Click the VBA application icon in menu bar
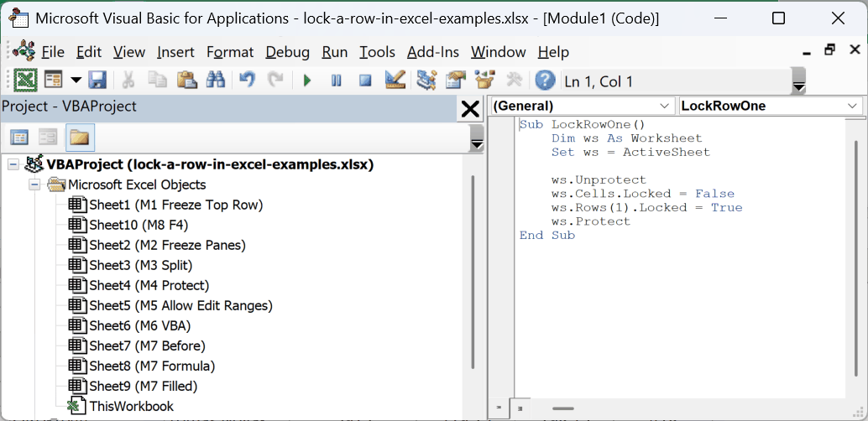 (x=24, y=51)
